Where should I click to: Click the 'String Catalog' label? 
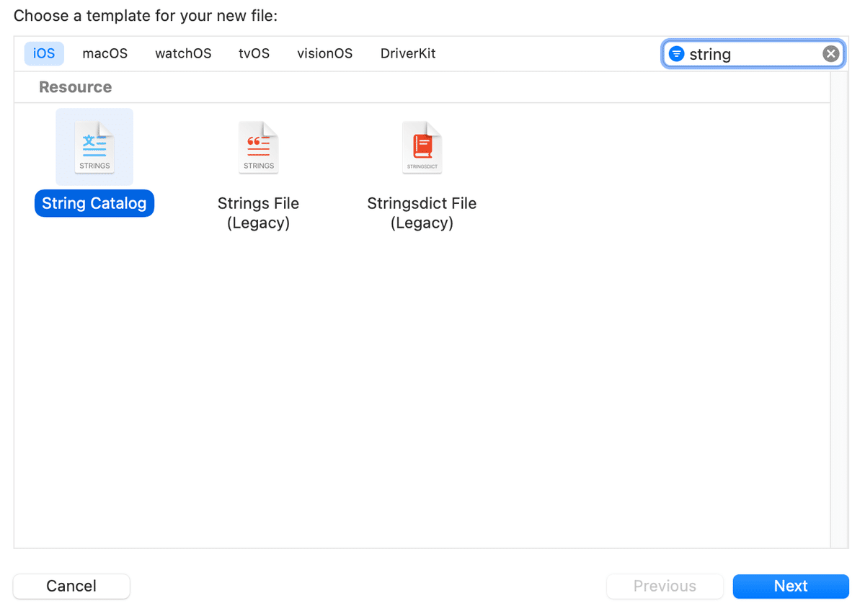click(x=94, y=203)
